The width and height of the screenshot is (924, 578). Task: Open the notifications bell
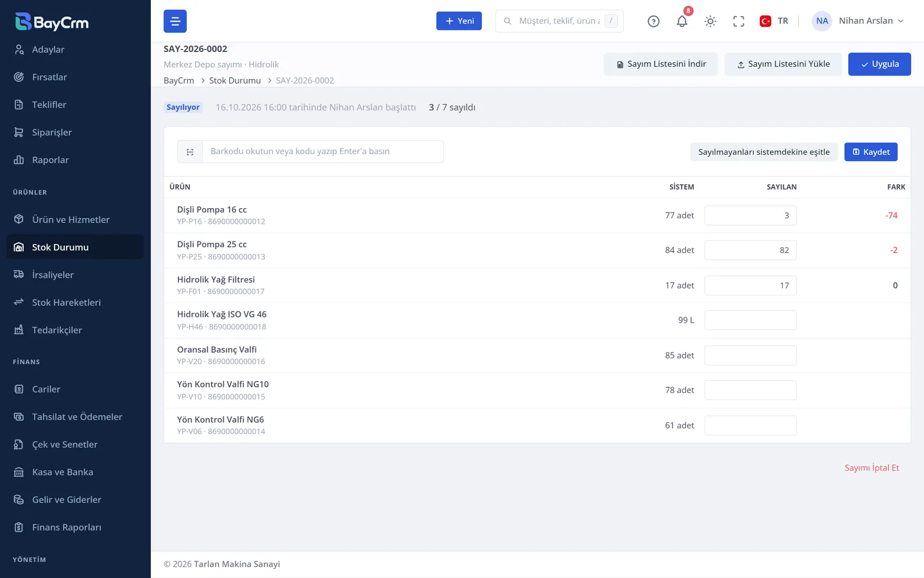(682, 21)
